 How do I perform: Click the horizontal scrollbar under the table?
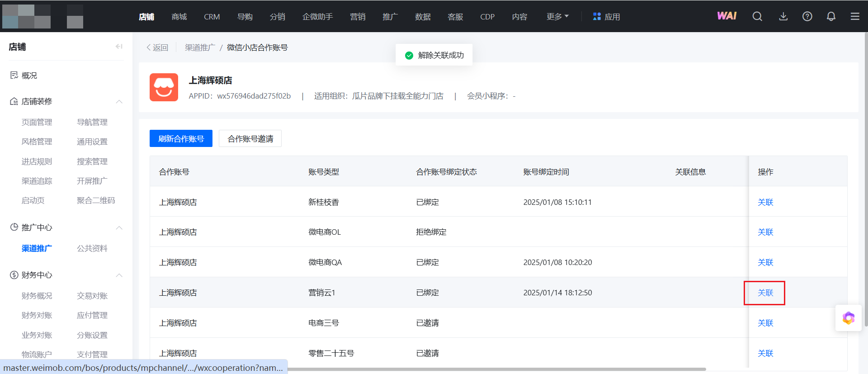[x=496, y=369]
